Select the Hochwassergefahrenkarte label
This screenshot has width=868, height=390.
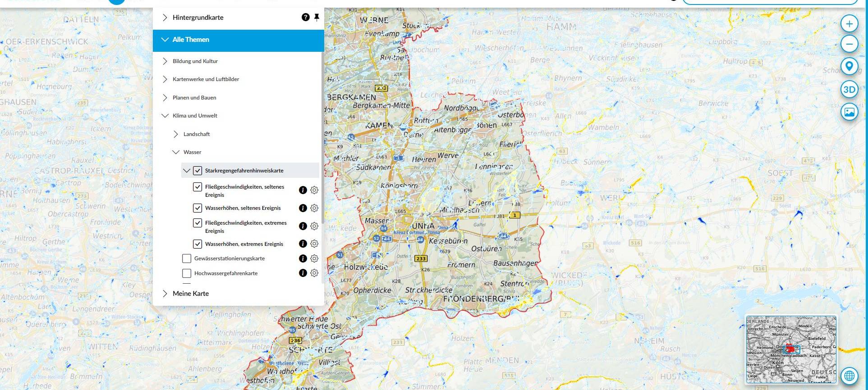point(226,273)
